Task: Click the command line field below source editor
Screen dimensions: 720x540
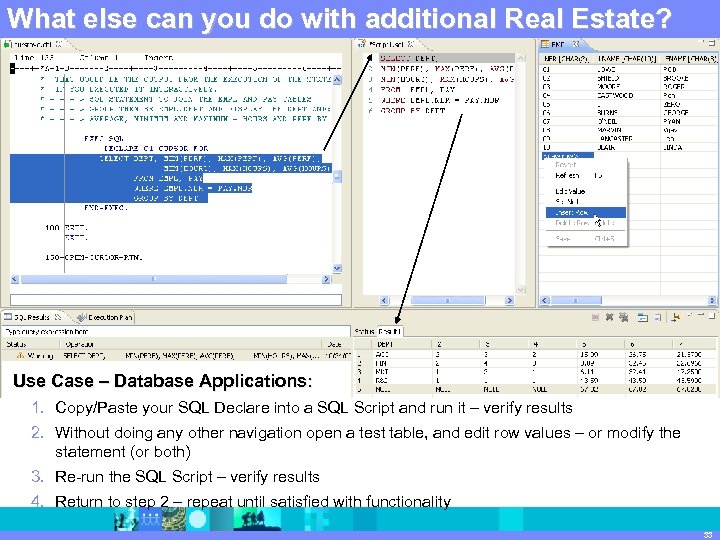Action: pos(176,300)
